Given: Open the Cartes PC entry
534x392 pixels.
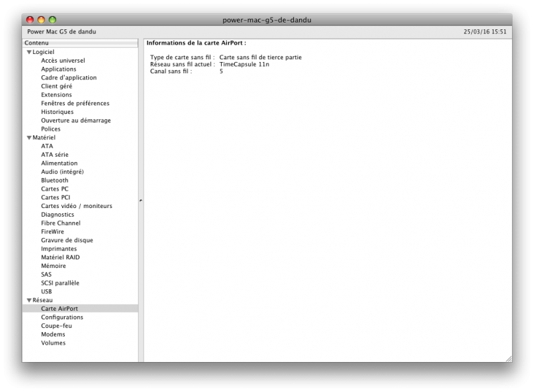Looking at the screenshot, I should pyautogui.click(x=55, y=189).
